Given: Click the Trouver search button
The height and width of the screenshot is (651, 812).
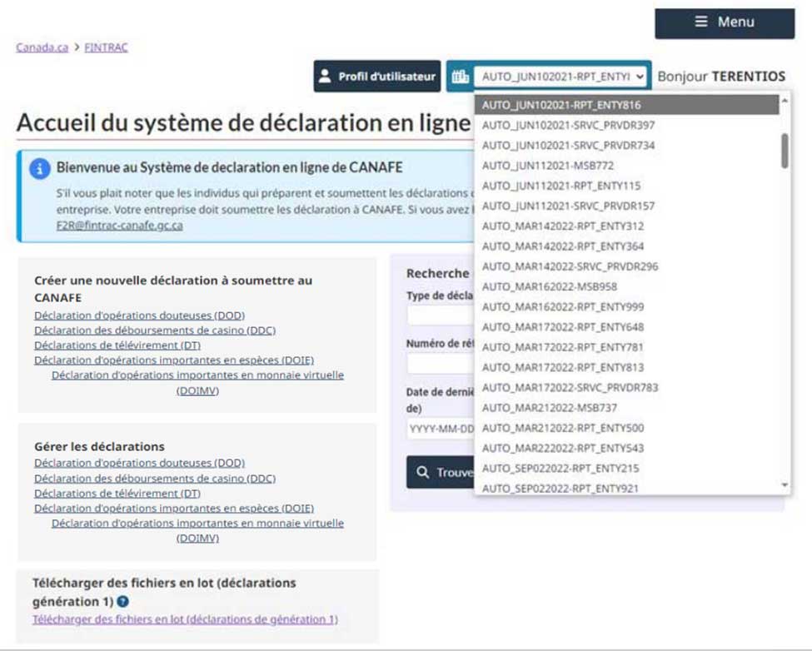Looking at the screenshot, I should point(441,471).
